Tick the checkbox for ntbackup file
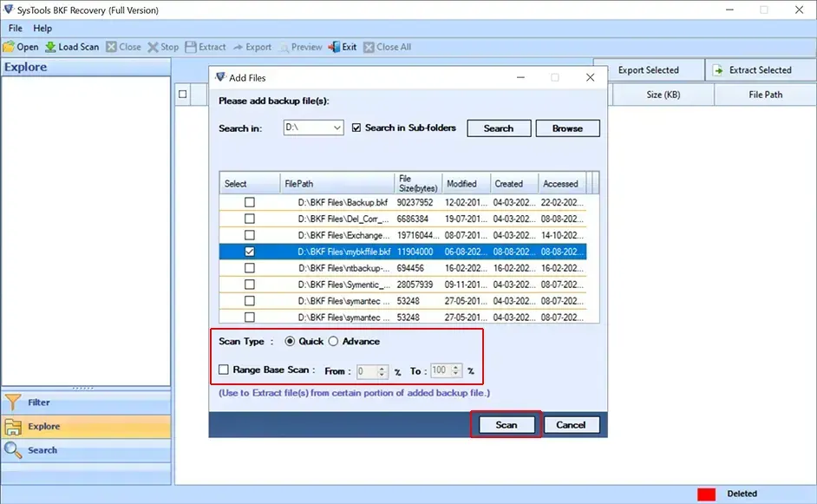The height and width of the screenshot is (504, 817). point(250,268)
